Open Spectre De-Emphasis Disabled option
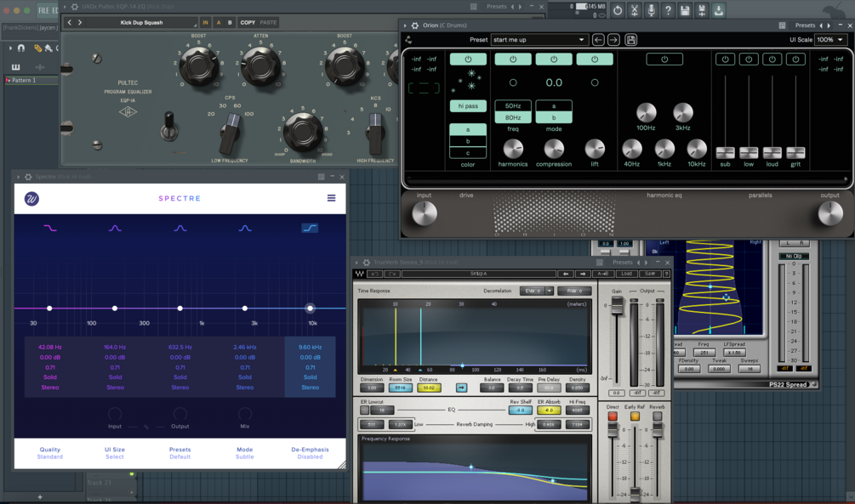Screen dimensions: 855x504 (310, 453)
